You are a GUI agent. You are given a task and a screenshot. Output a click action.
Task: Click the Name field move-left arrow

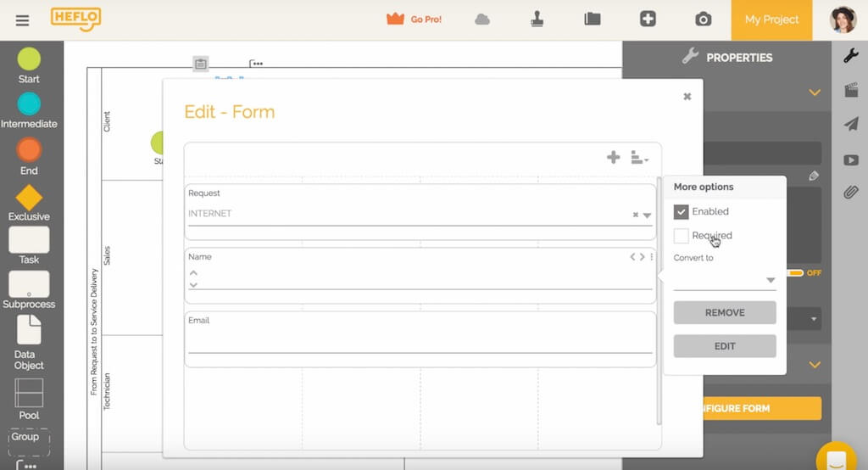click(x=632, y=256)
